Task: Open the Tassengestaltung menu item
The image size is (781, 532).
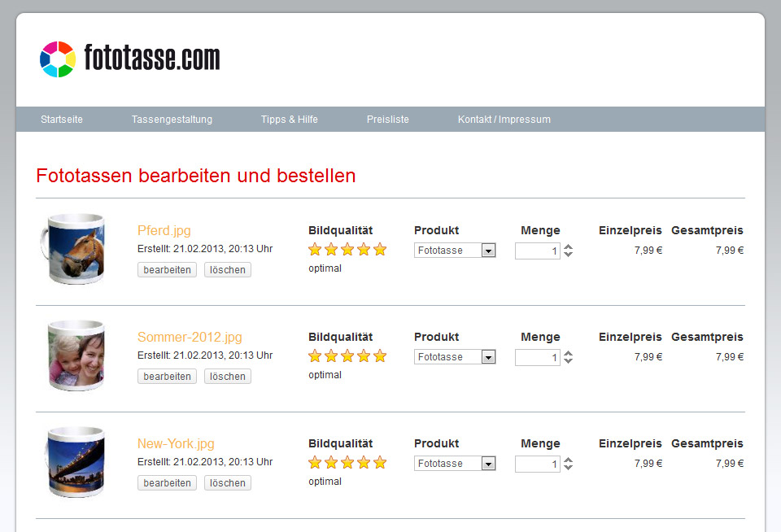Action: (172, 120)
